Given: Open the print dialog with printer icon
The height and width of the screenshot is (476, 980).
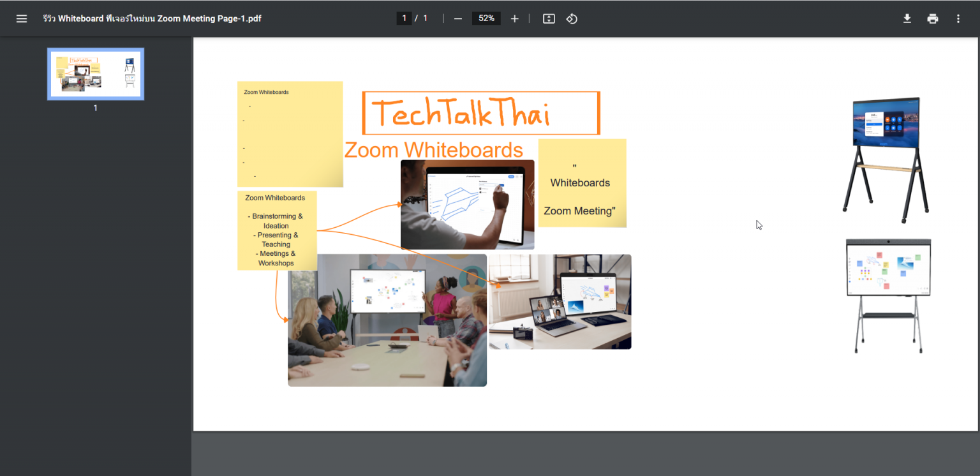Looking at the screenshot, I should pos(933,18).
